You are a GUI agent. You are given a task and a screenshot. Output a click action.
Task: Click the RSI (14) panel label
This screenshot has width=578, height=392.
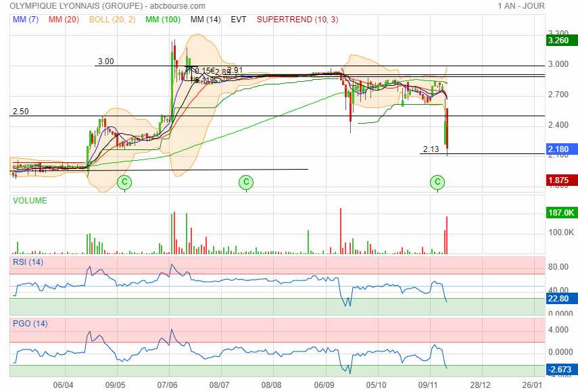(x=28, y=262)
